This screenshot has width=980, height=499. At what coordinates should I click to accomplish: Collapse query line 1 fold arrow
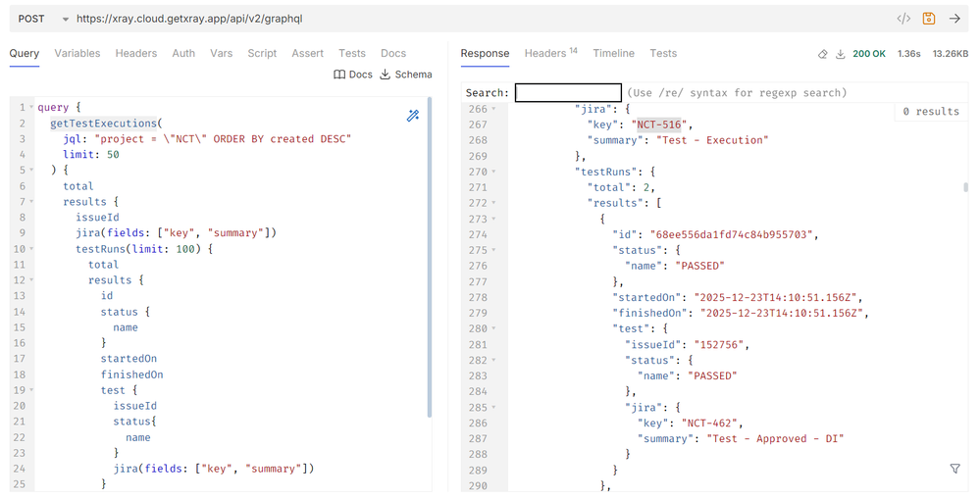[x=31, y=108]
